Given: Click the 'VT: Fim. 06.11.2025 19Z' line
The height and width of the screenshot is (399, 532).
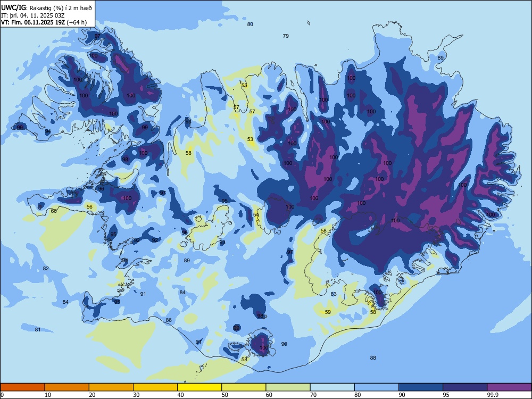Looking at the screenshot, I should [33, 23].
